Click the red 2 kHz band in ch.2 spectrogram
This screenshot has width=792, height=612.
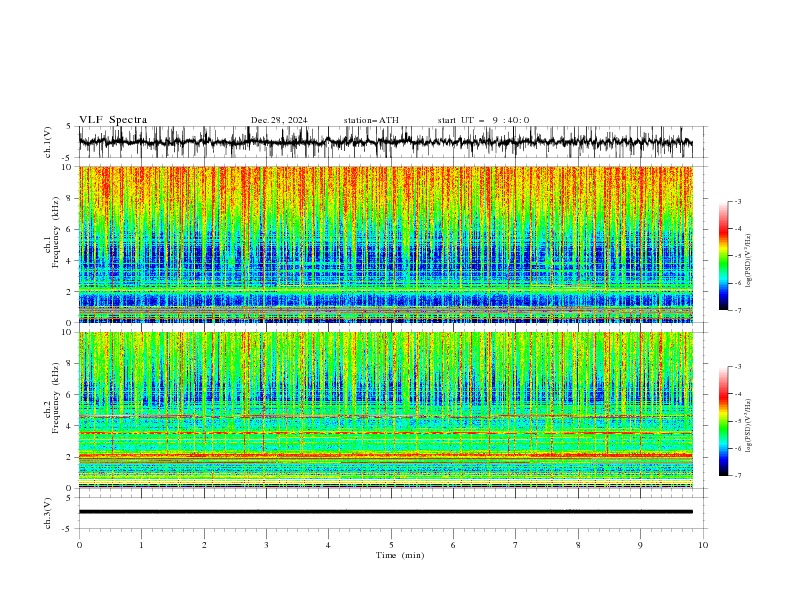pos(385,456)
